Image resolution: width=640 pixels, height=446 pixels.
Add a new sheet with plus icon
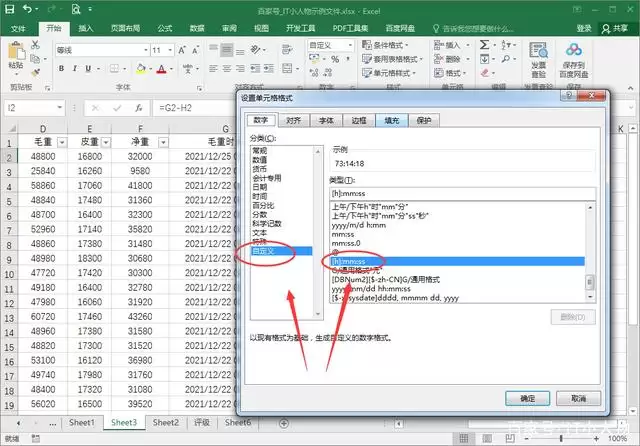(x=284, y=423)
